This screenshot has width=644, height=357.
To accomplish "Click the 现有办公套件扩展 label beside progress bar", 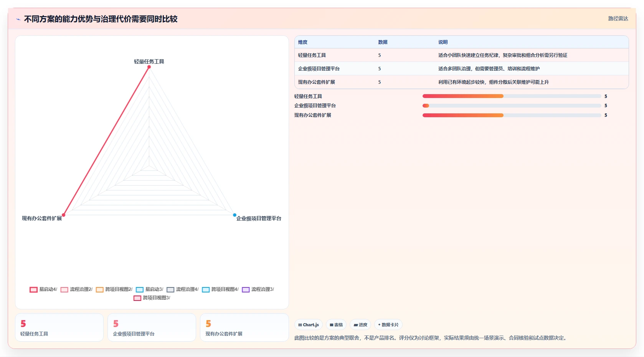I will [313, 115].
